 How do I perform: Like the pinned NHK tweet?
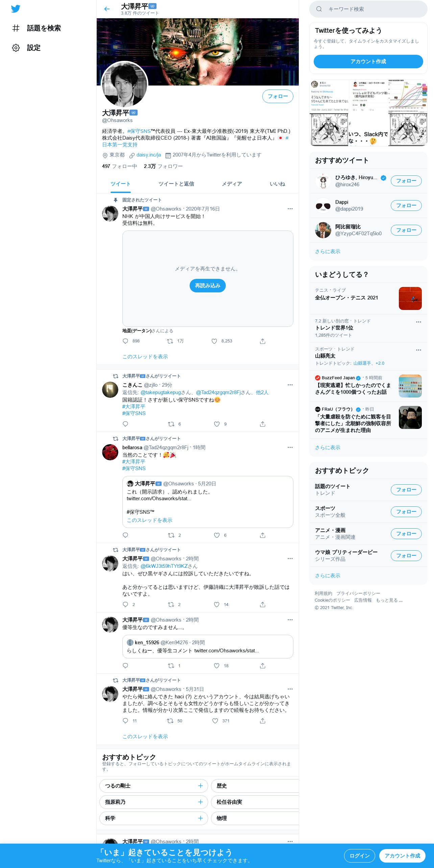pyautogui.click(x=214, y=341)
